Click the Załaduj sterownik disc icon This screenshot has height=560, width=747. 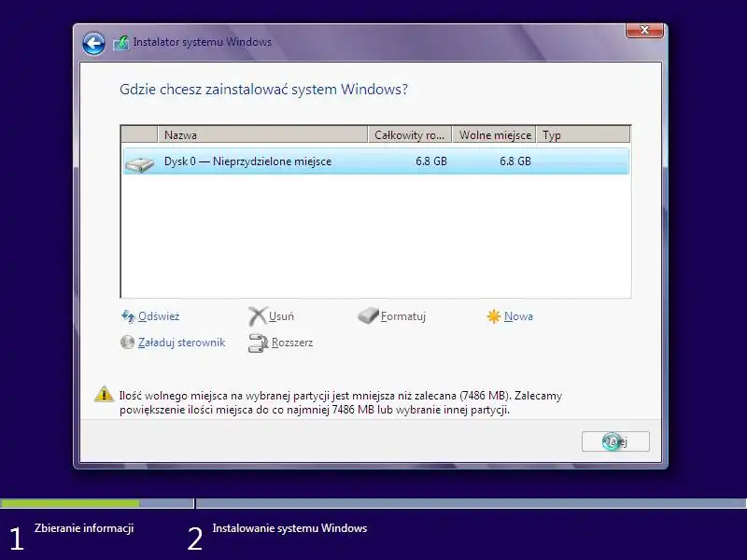pyautogui.click(x=127, y=342)
